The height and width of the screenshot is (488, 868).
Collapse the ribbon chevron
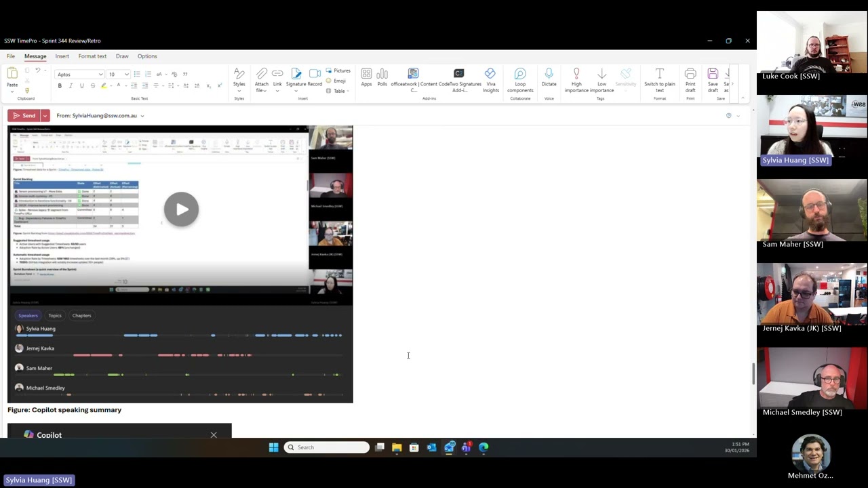(x=743, y=98)
